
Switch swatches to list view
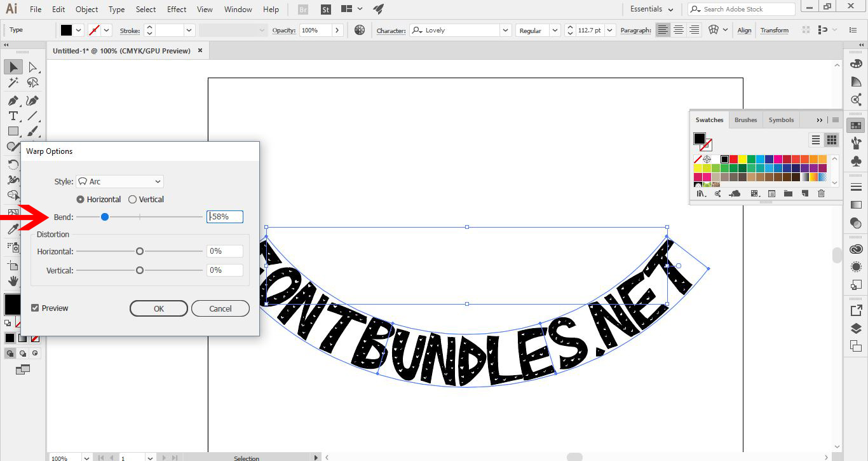point(816,140)
